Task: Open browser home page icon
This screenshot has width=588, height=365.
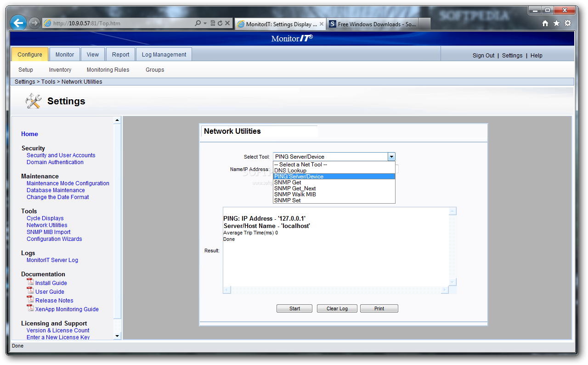Action: [x=545, y=23]
